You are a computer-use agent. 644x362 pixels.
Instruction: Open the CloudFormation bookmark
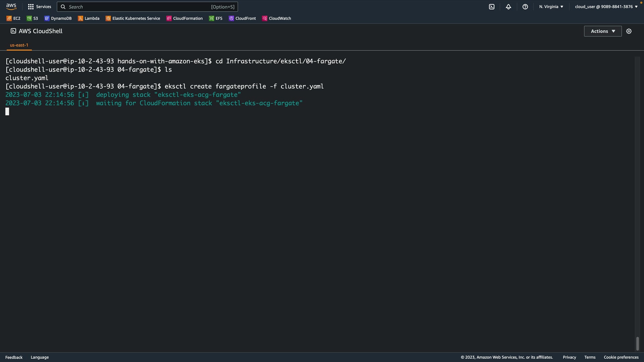(184, 18)
